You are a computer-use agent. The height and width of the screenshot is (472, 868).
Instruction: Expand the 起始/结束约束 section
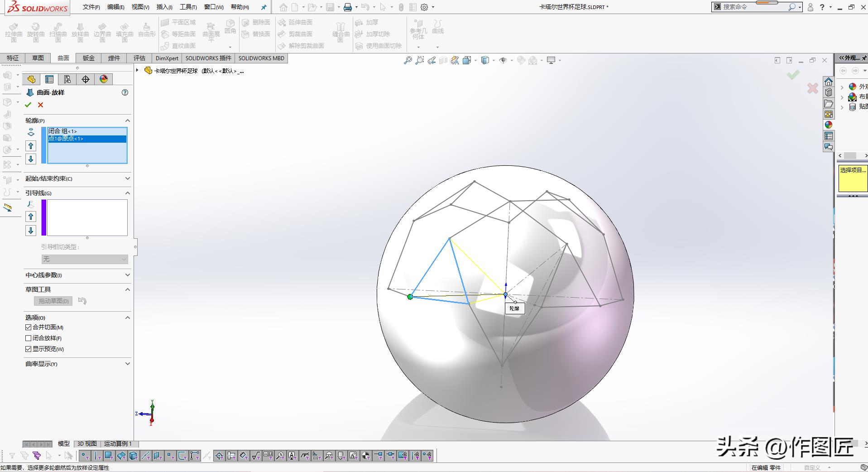click(127, 178)
